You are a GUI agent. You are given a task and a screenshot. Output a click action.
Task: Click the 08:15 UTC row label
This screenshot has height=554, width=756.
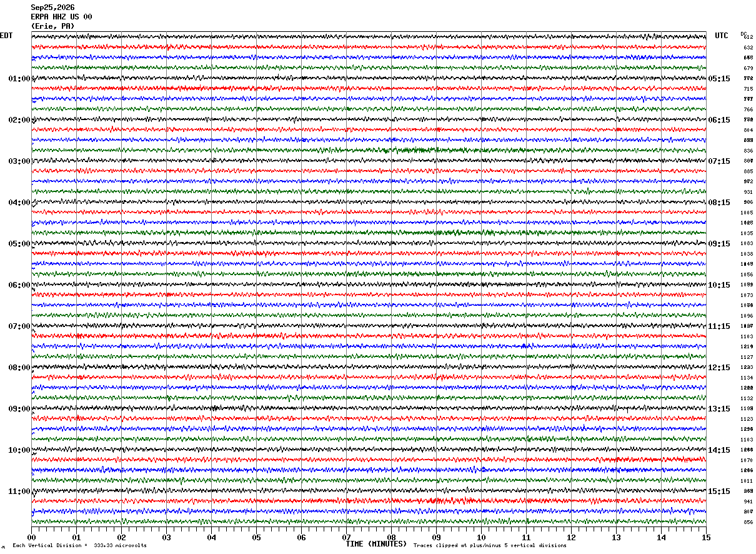pos(719,203)
